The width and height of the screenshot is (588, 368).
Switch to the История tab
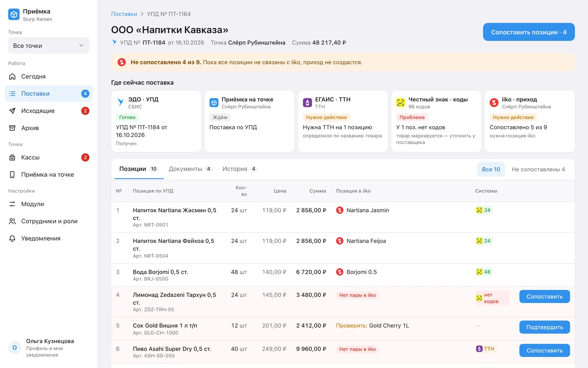tap(240, 169)
